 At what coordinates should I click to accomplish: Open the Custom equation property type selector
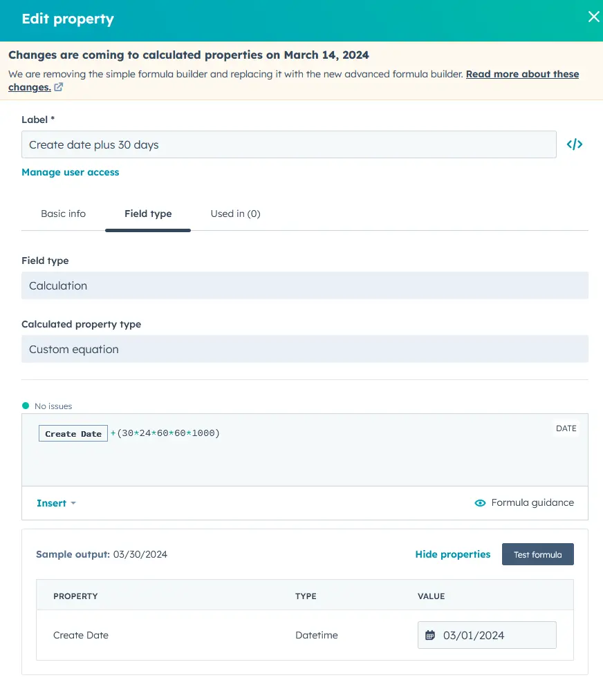(x=305, y=349)
